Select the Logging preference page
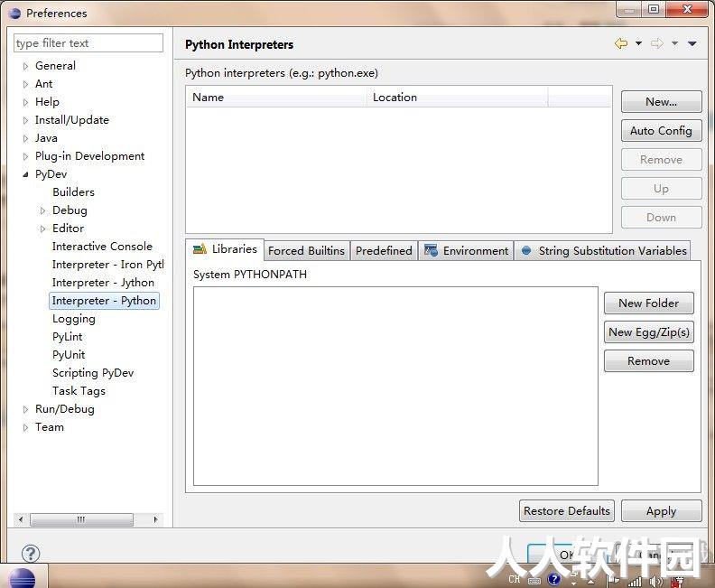 pyautogui.click(x=74, y=319)
